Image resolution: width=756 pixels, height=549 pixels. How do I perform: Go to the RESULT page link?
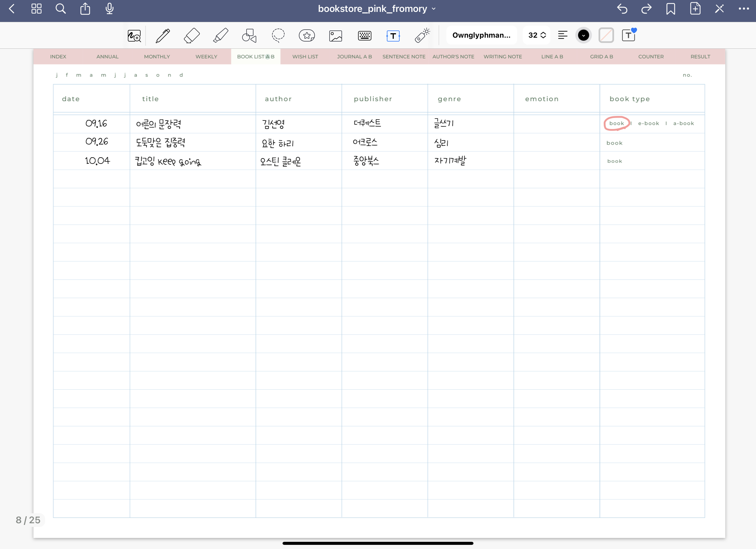pyautogui.click(x=700, y=57)
